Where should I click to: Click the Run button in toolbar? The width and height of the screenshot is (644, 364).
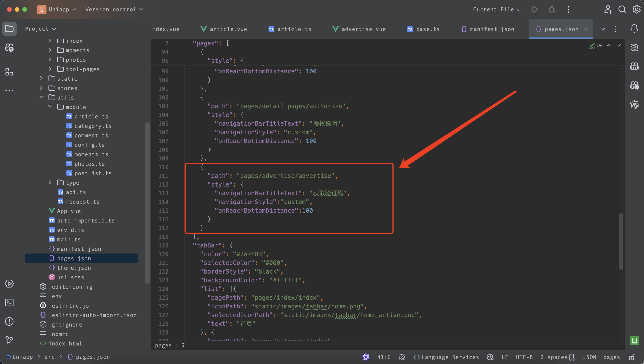[535, 9]
